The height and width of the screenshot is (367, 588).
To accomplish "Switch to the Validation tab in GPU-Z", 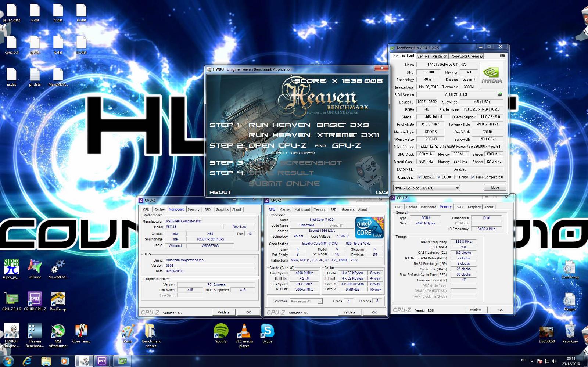I will 440,56.
